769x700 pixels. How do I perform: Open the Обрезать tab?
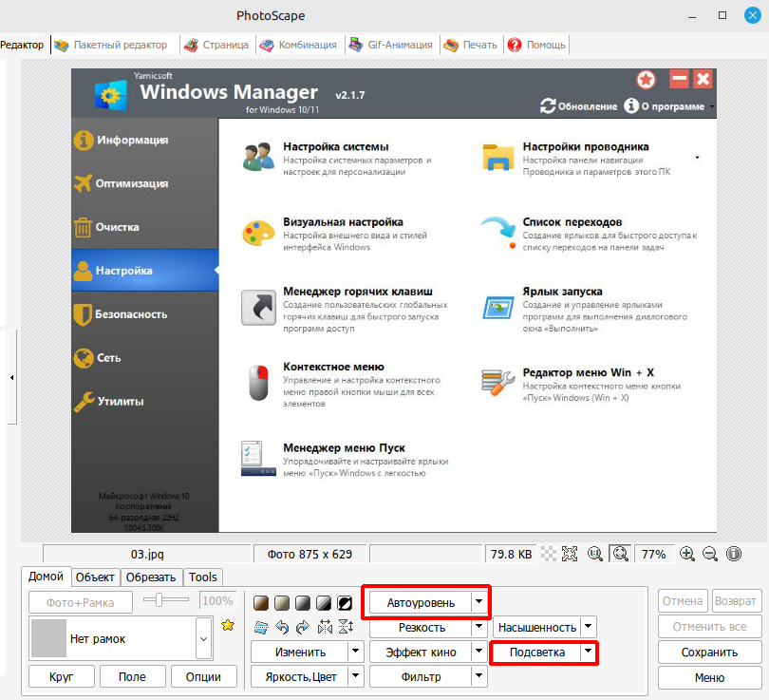click(x=151, y=577)
